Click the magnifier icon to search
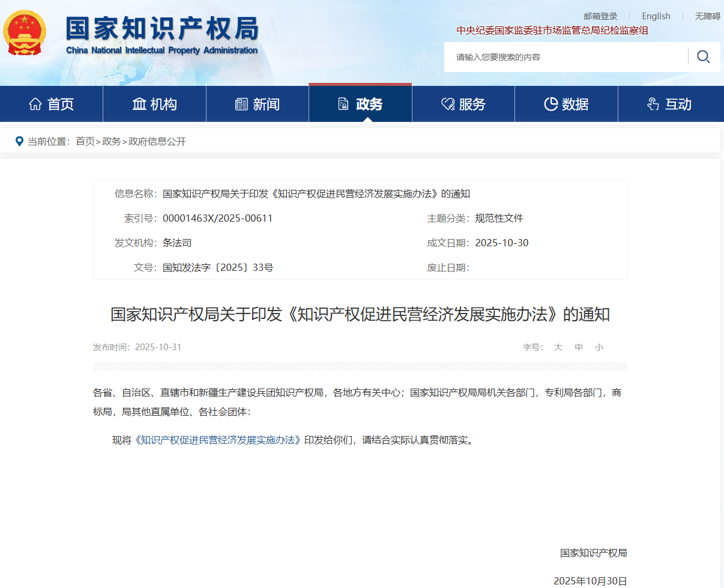Screen dimensions: 724x588 [x=703, y=56]
